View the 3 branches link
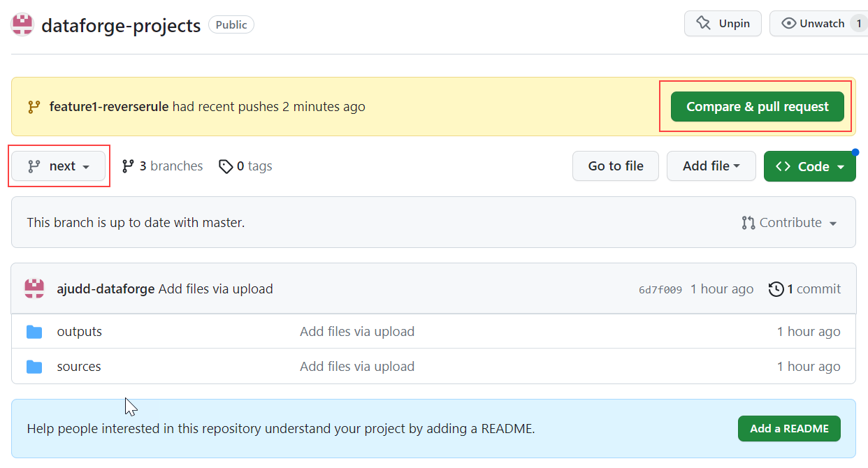This screenshot has height=468, width=868. pos(162,166)
